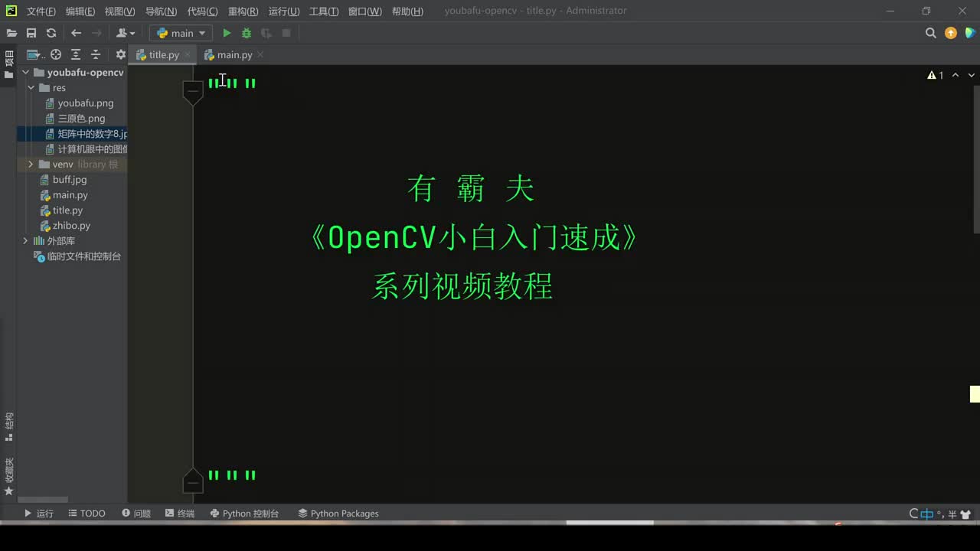Open the 重构(R) menu

(x=243, y=11)
